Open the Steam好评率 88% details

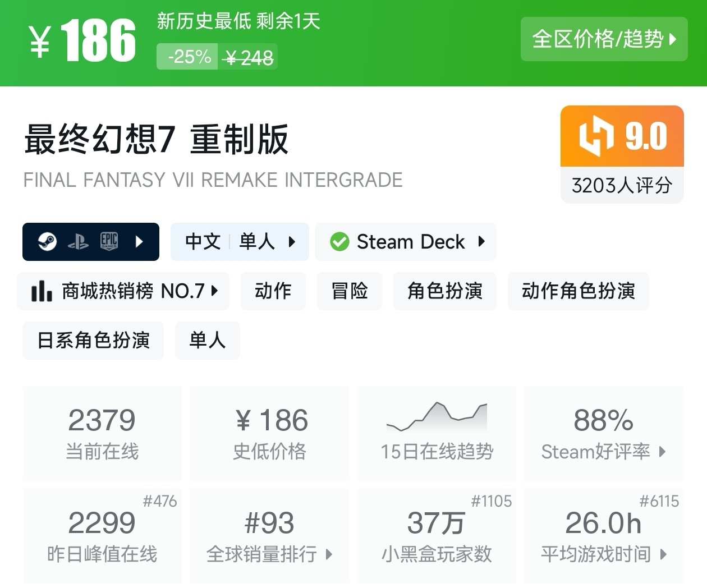tap(604, 433)
